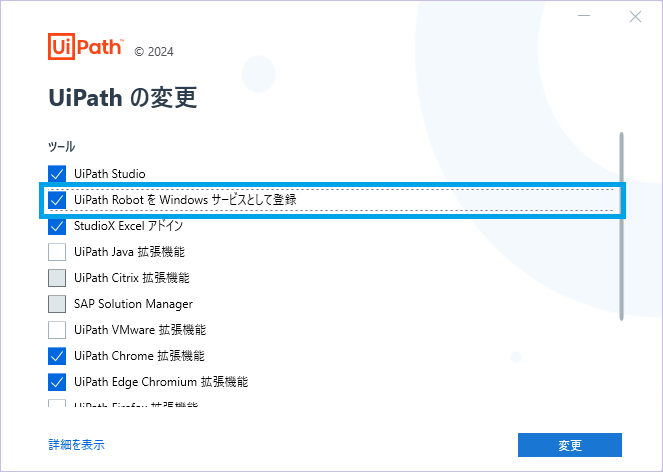Minimize the UiPath installer window
Viewport: 663px width, 472px height.
coord(584,16)
